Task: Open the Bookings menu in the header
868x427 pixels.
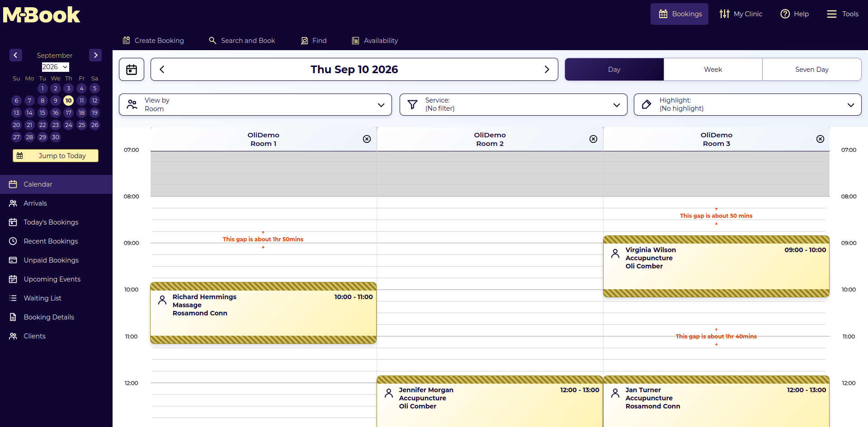Action: click(x=679, y=14)
